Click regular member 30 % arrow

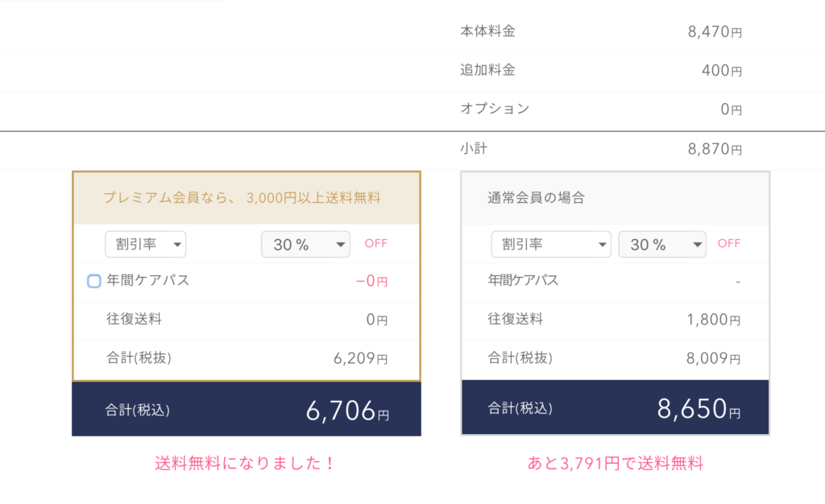pos(697,245)
